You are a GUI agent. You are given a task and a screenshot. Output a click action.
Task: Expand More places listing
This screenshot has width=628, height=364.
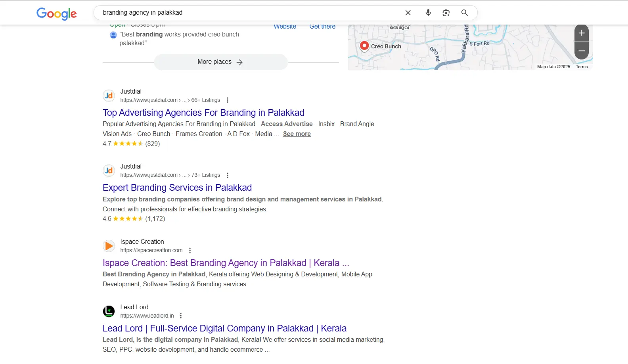click(x=220, y=62)
